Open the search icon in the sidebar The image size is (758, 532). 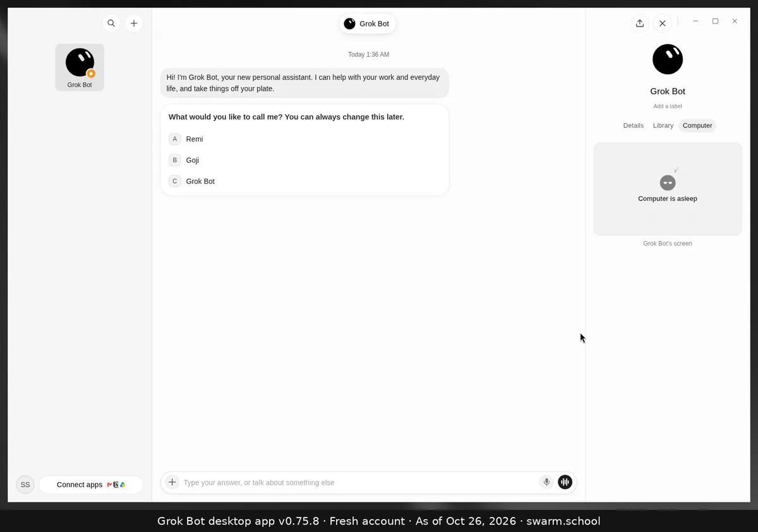111,23
